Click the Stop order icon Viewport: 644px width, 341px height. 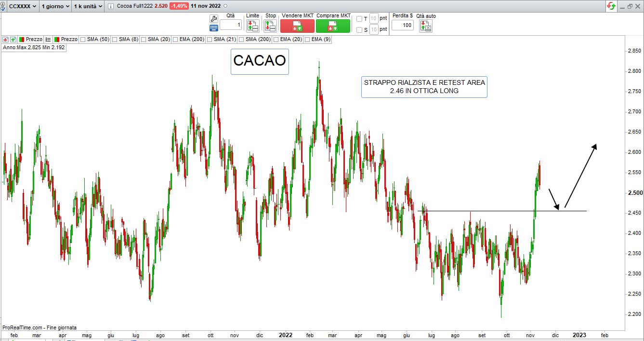pos(270,26)
